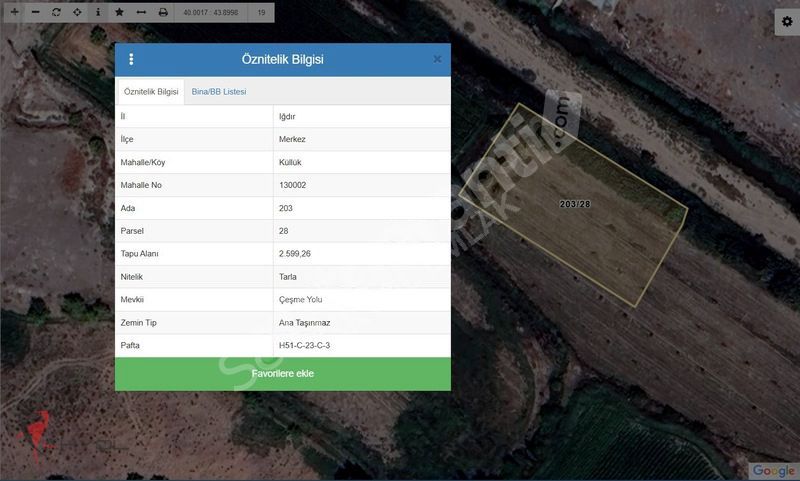The height and width of the screenshot is (481, 800).
Task: Open map settings gear
Action: click(x=787, y=22)
